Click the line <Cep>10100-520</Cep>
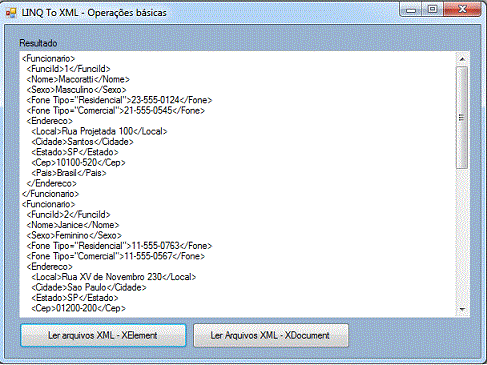 (x=78, y=163)
